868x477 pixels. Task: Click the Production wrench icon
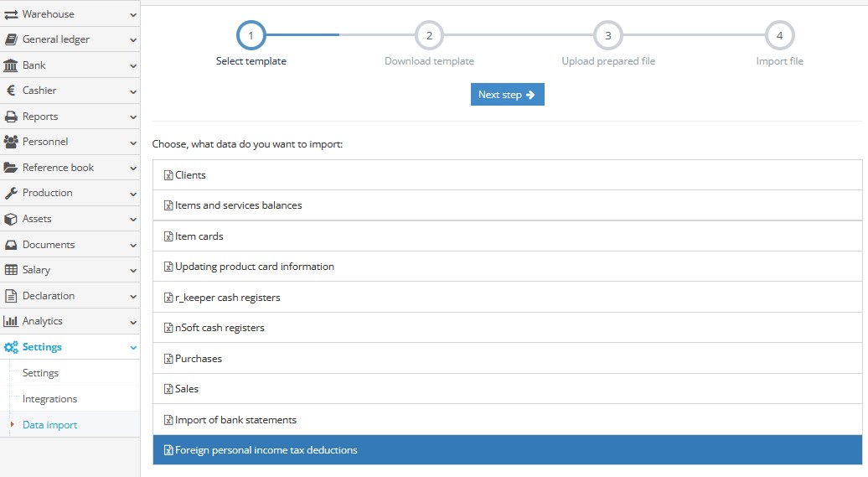pos(12,193)
